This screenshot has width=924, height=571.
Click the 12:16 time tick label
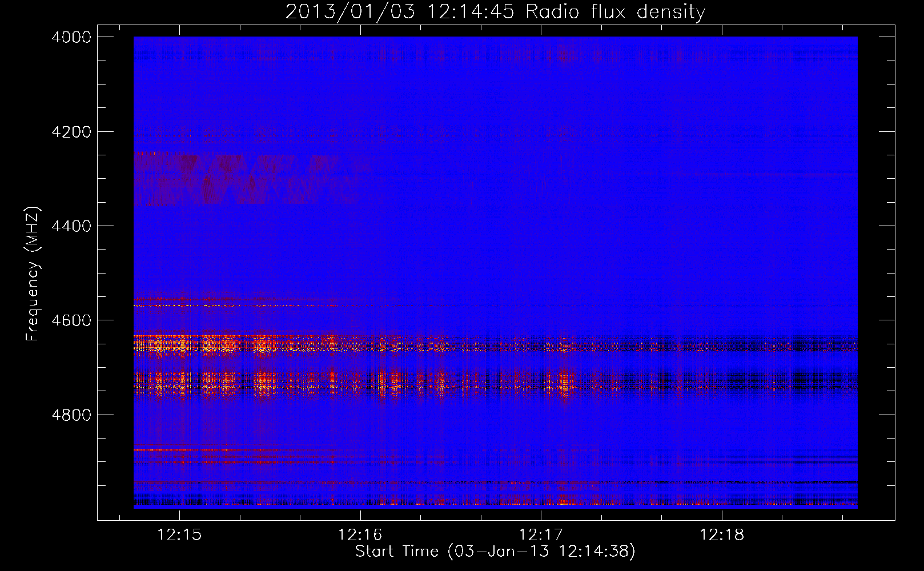360,535
